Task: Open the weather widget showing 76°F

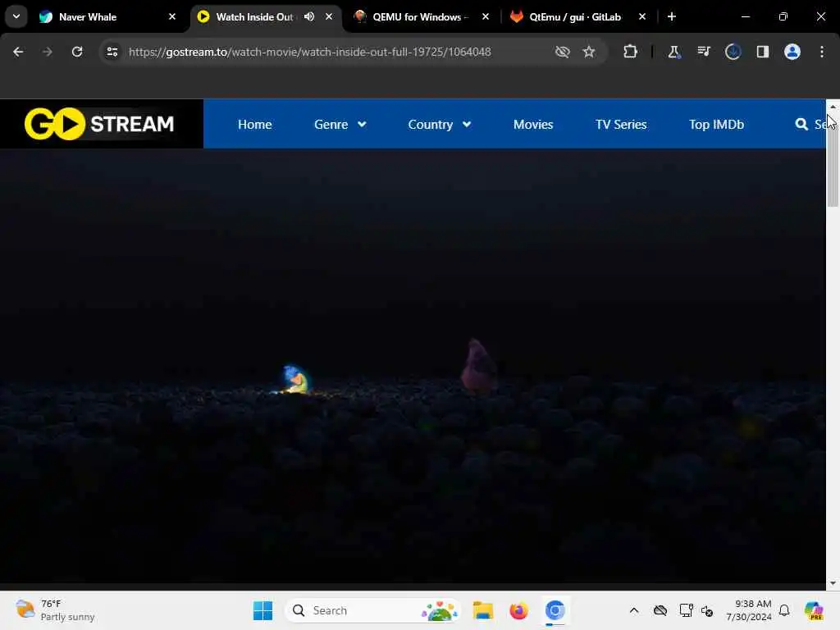Action: tap(55, 610)
